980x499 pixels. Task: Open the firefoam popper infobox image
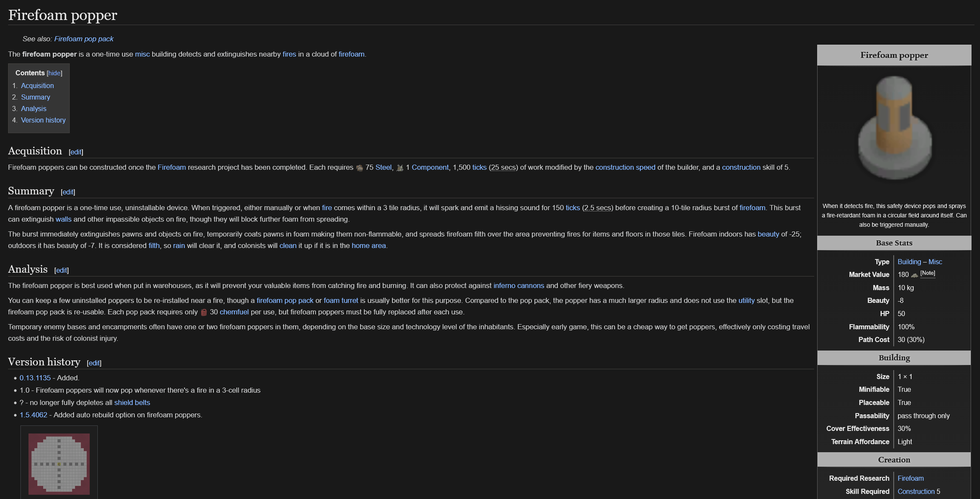click(894, 128)
